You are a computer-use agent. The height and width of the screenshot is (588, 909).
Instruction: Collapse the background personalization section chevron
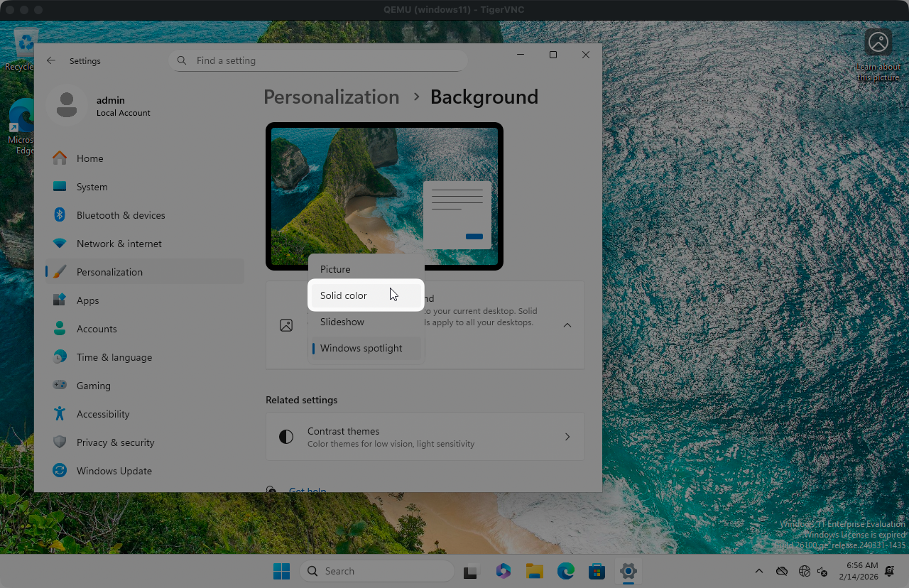click(567, 325)
